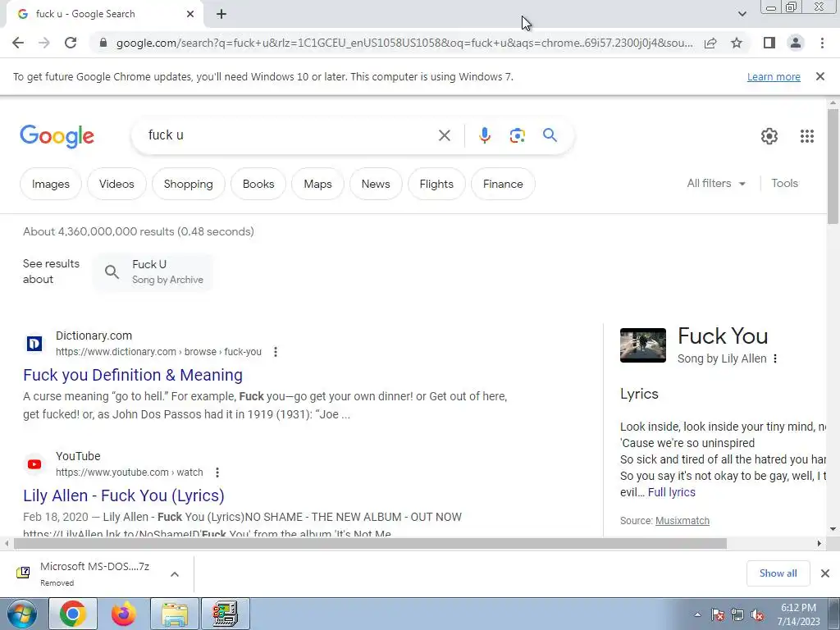
Task: Click the vertical scrollbar down arrow
Action: tap(833, 529)
